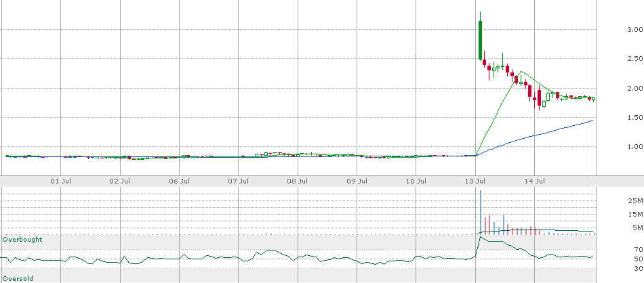644x283 pixels.
Task: Click the 2.00 price axis label
Action: click(x=635, y=88)
